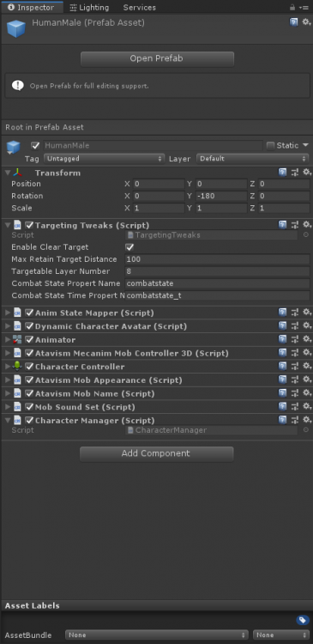This screenshot has width=313, height=644.
Task: Open help for HumanMale prefab asset
Action: (294, 22)
